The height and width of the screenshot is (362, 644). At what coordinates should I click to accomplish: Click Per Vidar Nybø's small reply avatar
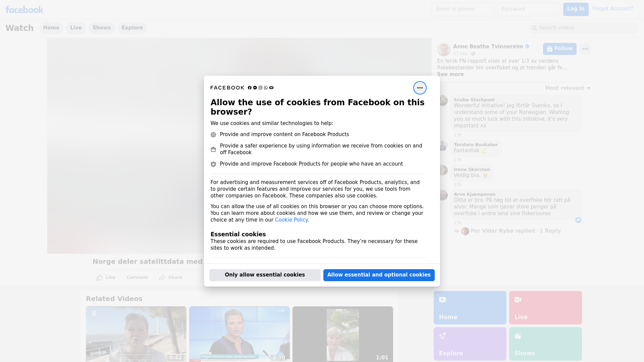point(465,231)
